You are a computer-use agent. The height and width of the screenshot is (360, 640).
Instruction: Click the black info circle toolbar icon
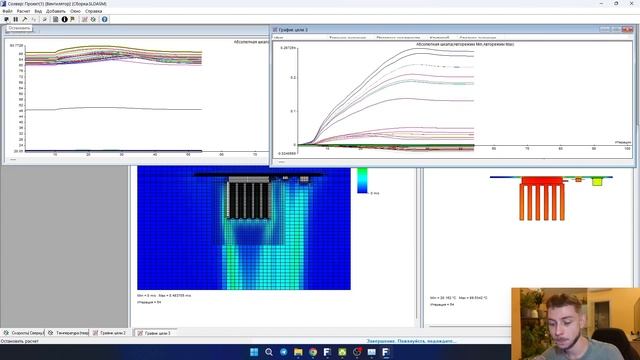pos(64,19)
